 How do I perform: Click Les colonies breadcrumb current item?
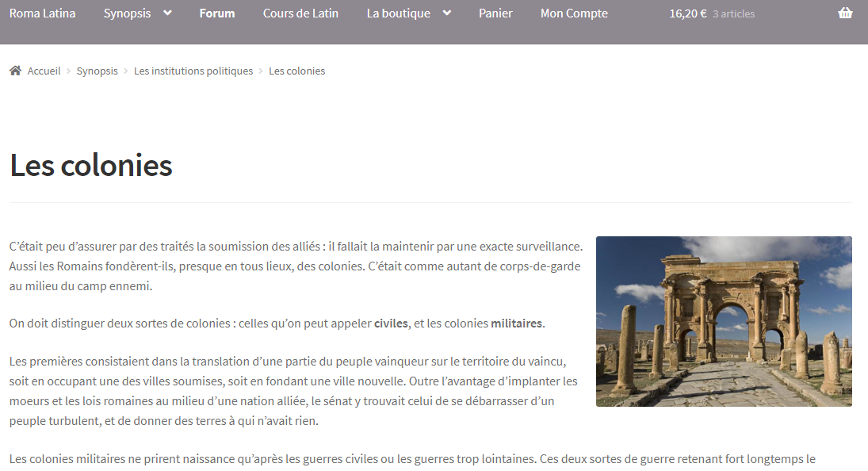click(x=296, y=71)
